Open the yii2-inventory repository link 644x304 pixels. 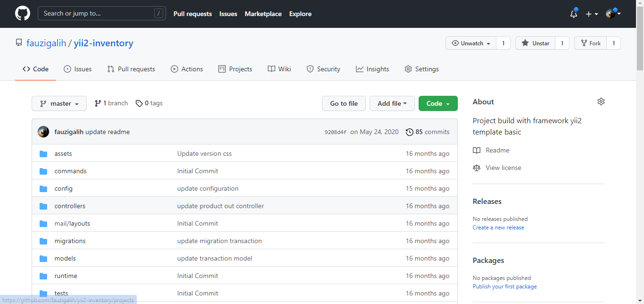(x=104, y=43)
